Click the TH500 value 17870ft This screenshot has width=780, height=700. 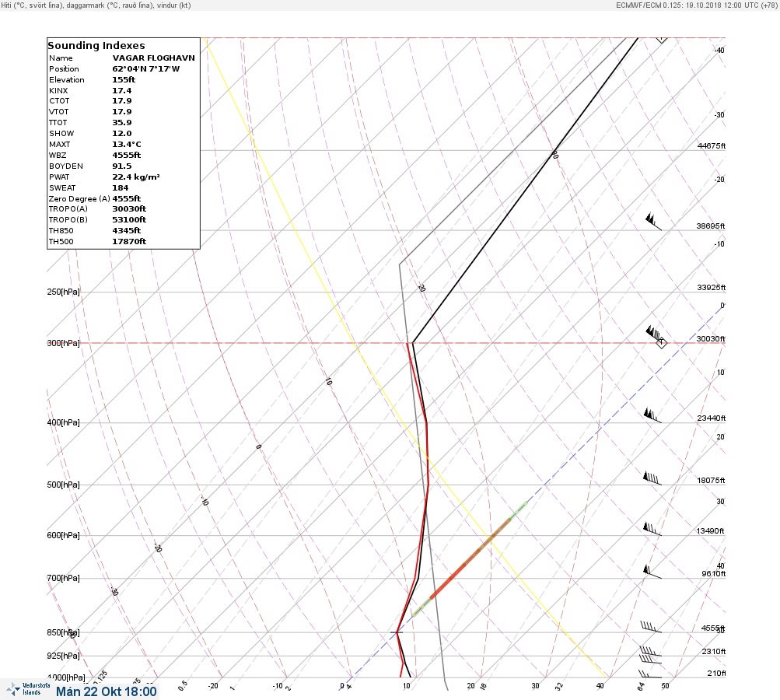click(129, 242)
